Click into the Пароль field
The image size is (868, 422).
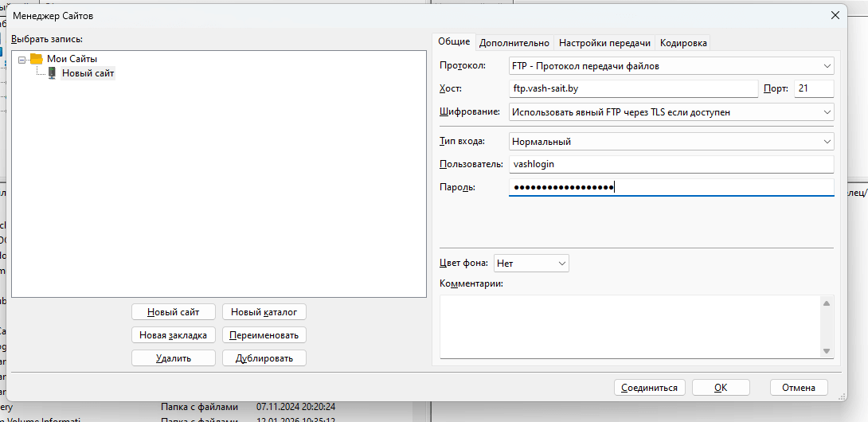671,187
